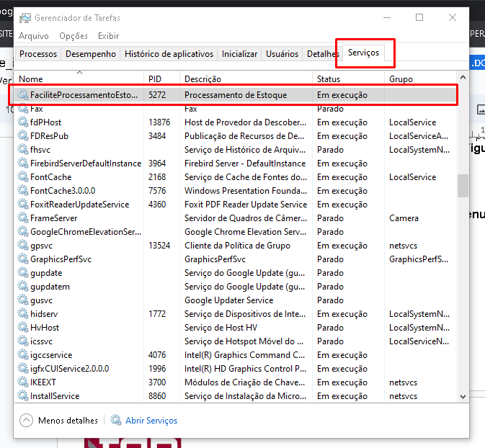This screenshot has width=485, height=448.
Task: Click the gear icon next to Abrir Serviços
Action: pyautogui.click(x=116, y=420)
